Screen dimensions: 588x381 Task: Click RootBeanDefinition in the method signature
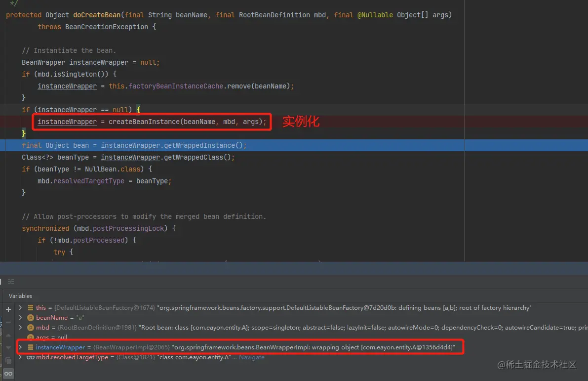274,15
